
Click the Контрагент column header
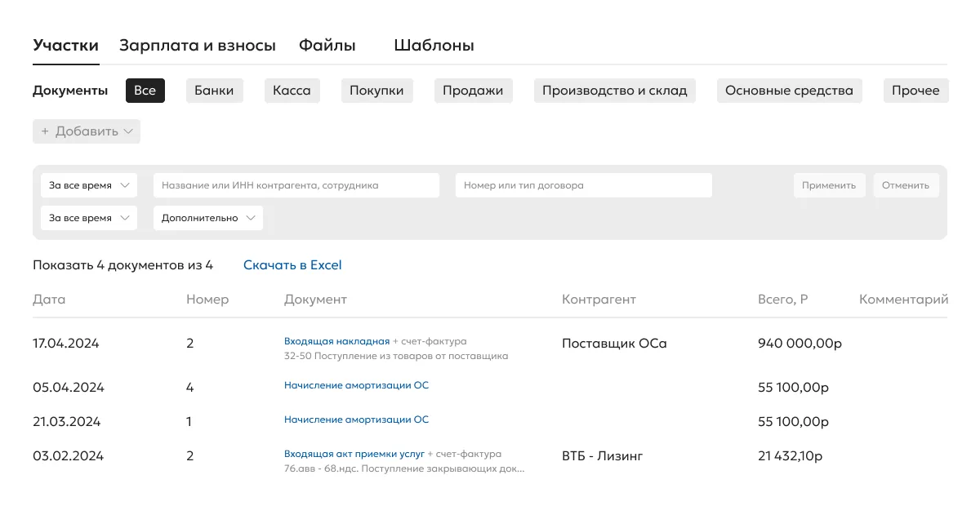pyautogui.click(x=599, y=300)
